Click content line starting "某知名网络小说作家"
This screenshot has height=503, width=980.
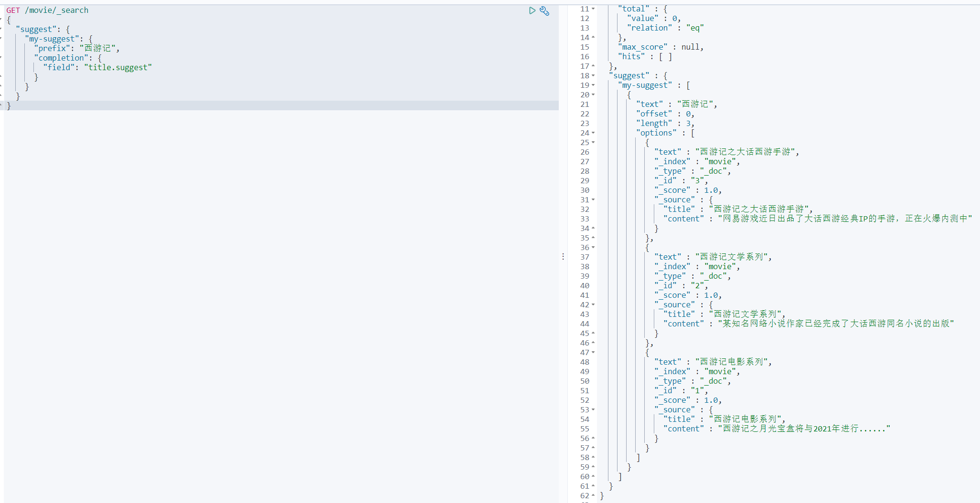[809, 324]
